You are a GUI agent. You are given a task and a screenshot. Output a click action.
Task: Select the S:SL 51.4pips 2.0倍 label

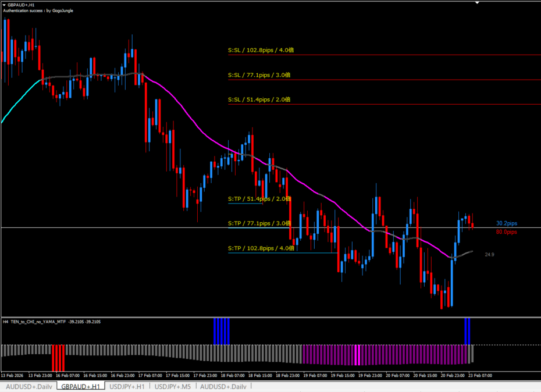[259, 99]
